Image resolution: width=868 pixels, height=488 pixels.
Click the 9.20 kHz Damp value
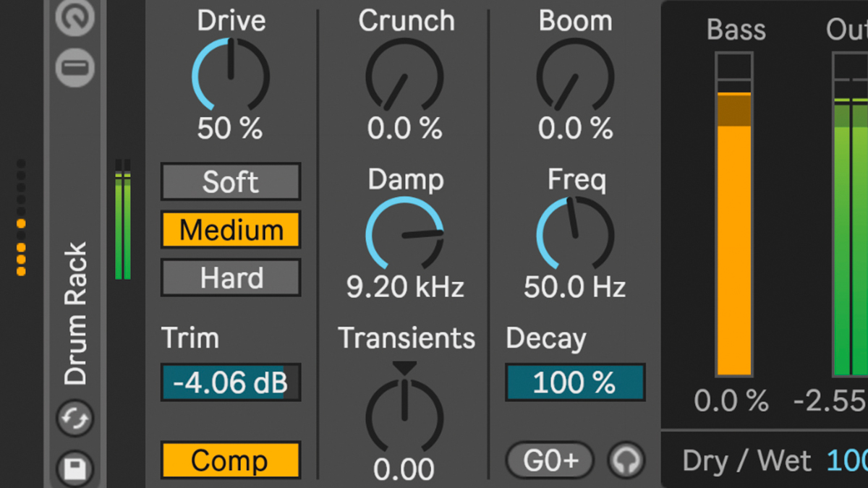click(405, 288)
